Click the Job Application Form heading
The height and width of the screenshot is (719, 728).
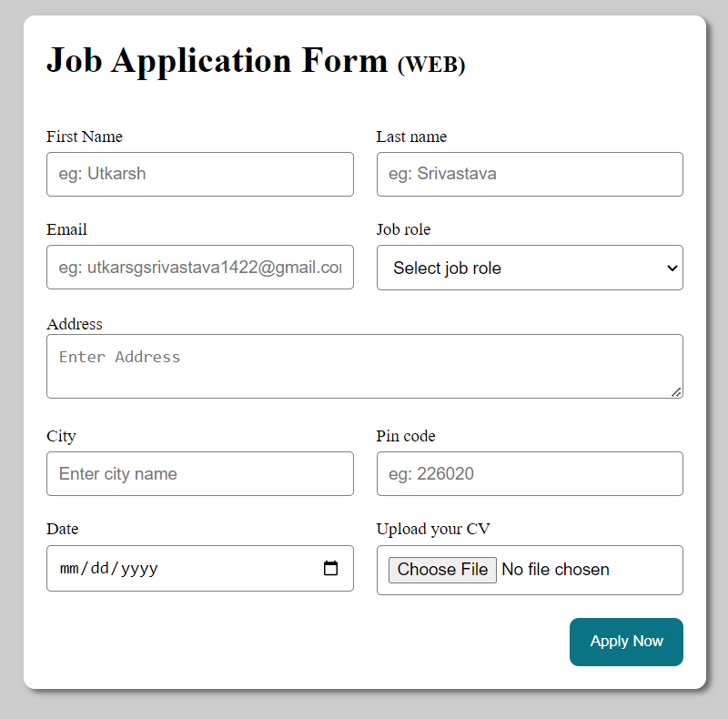[256, 60]
